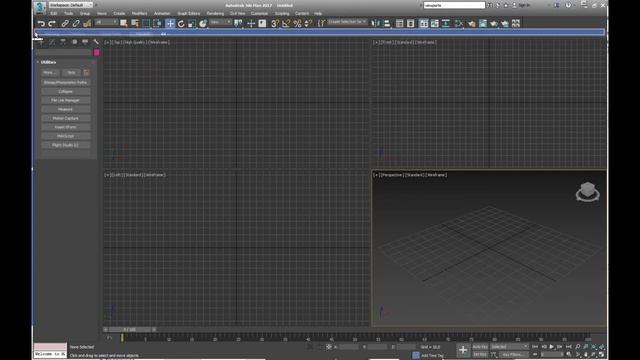Open the Create menu
Screen dimensions: 640x360
(119, 13)
